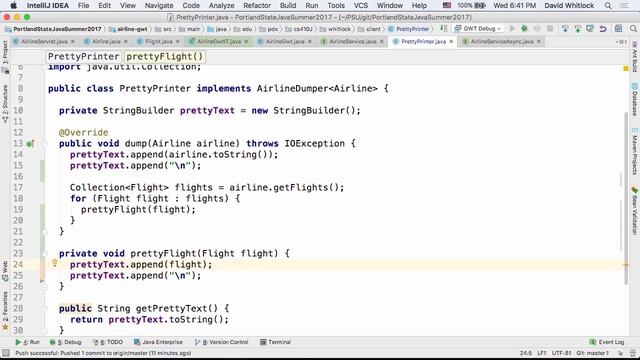The height and width of the screenshot is (360, 640).
Task: Open the Java Enterprise tool window button
Action: coord(158,342)
